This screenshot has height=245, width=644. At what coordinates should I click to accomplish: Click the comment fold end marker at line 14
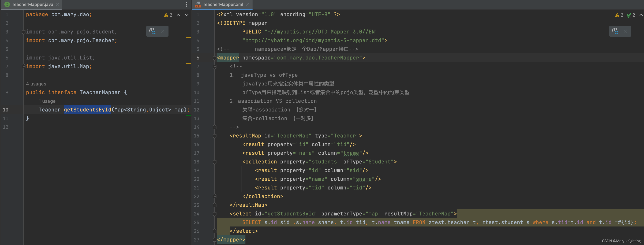pyautogui.click(x=214, y=127)
